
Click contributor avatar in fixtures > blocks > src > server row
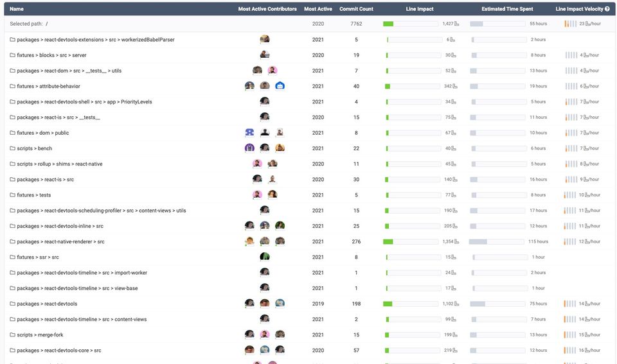[x=265, y=55]
